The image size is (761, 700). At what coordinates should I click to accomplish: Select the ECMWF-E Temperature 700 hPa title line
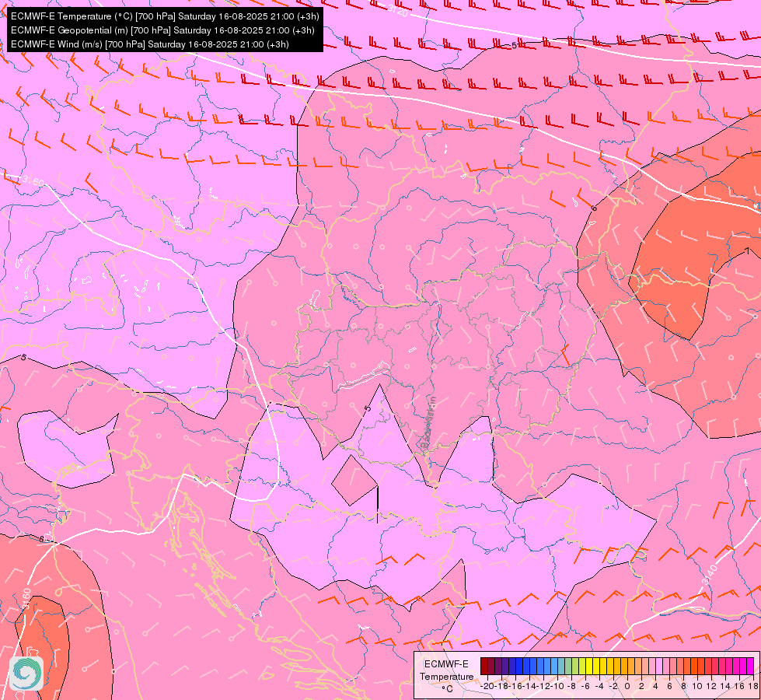165,16
